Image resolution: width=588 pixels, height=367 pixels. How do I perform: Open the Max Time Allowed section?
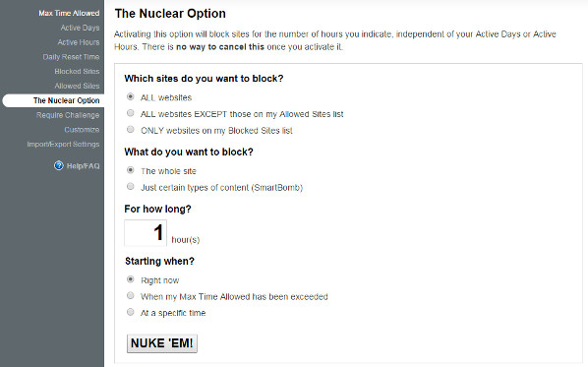coord(69,13)
